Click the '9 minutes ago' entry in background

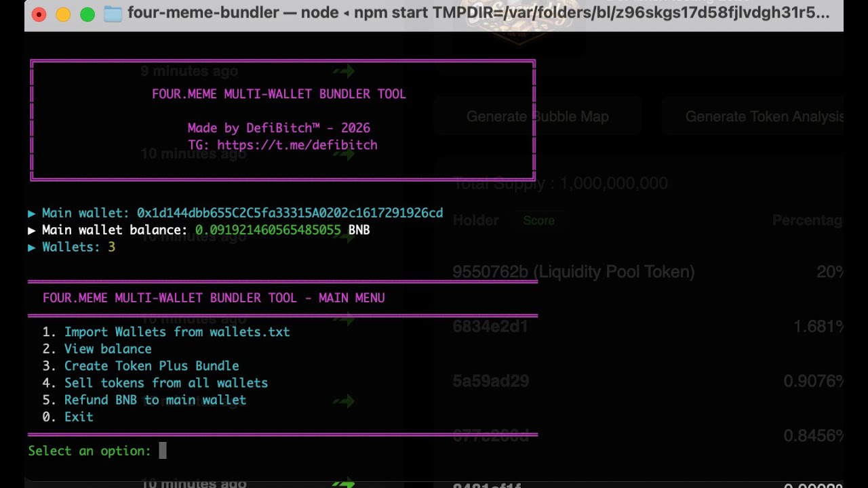[x=189, y=71]
